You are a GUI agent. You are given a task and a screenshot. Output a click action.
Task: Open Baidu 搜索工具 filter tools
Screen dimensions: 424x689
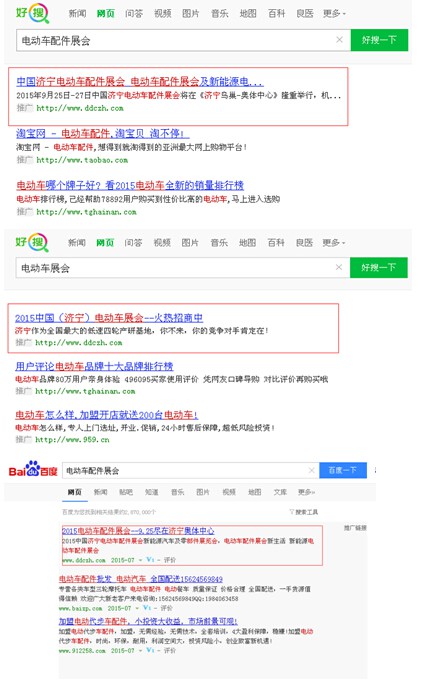pos(304,512)
